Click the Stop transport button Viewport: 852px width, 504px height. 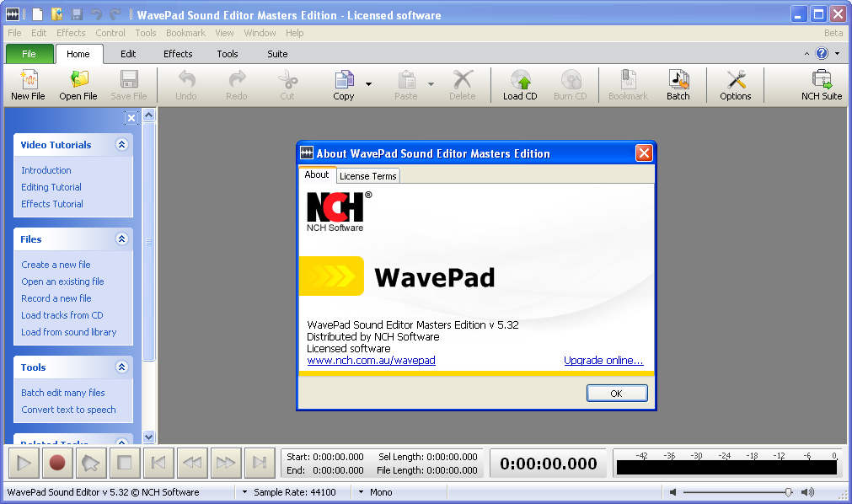[125, 463]
